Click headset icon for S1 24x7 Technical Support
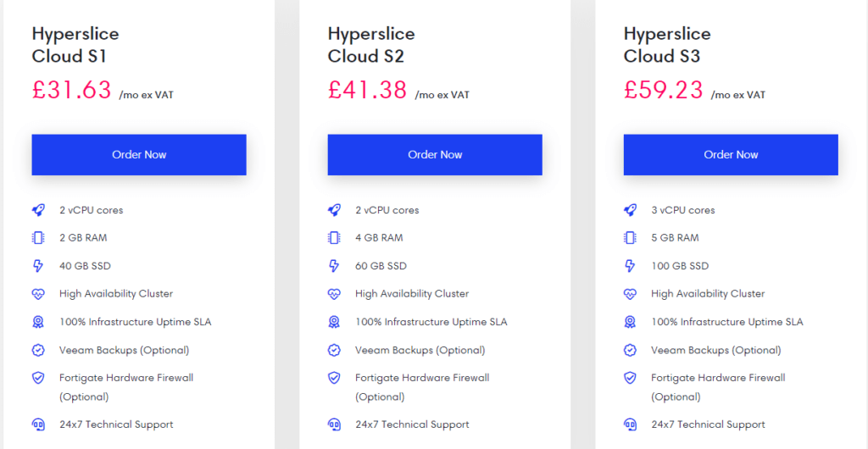Screen dimensions: 868x449 point(37,424)
